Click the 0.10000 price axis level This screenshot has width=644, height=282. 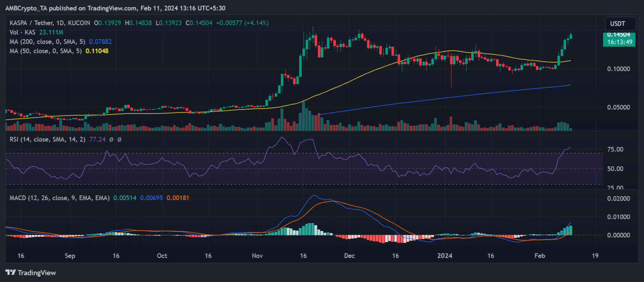click(x=618, y=68)
